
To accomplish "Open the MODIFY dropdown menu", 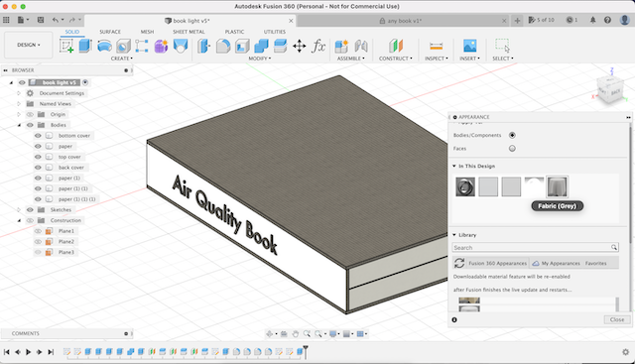I will pyautogui.click(x=260, y=59).
